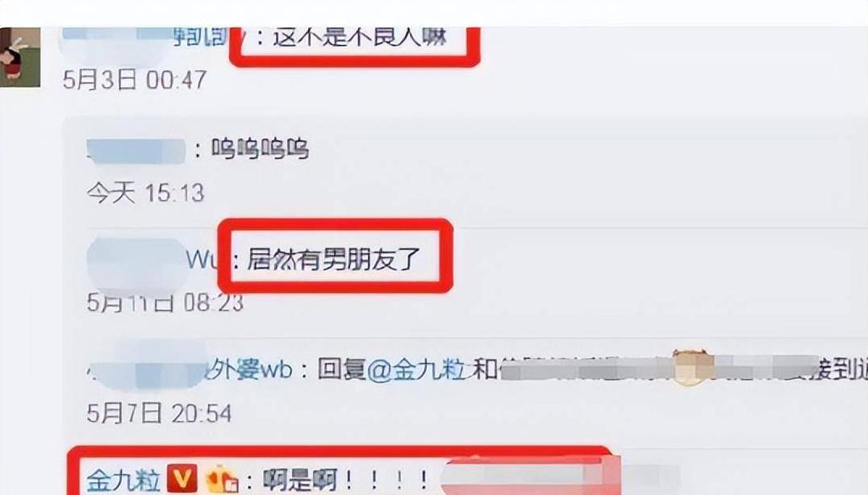Open the 金九粒 user profile name
This screenshot has width=868, height=495.
123,480
